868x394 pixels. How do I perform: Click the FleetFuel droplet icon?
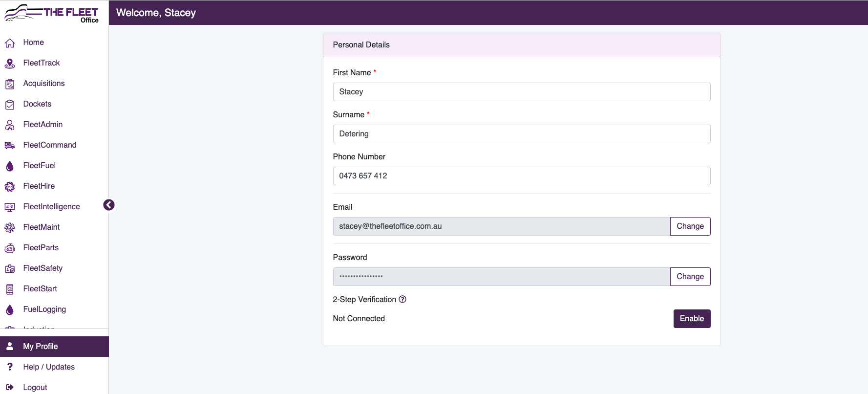10,166
